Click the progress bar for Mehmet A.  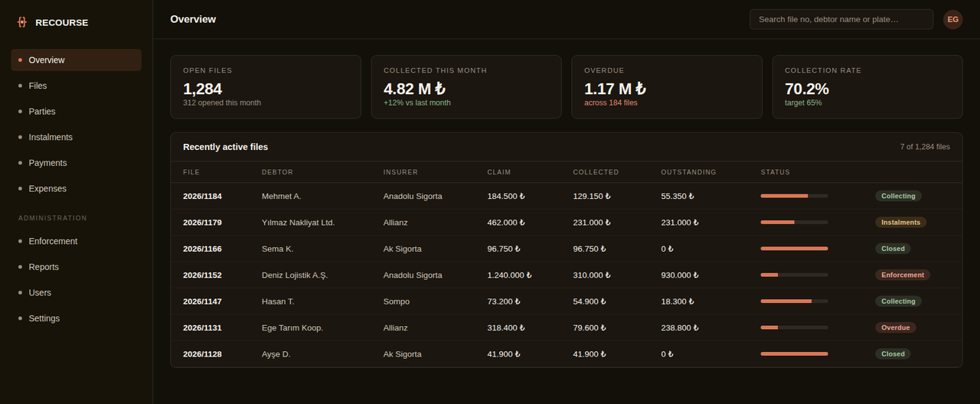click(x=794, y=196)
